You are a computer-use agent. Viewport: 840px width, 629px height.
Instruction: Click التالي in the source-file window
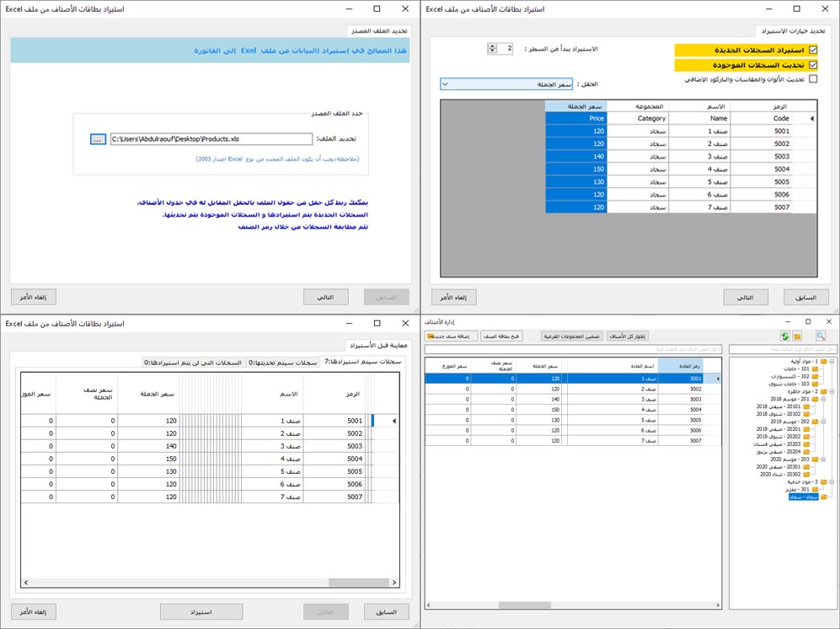tap(326, 297)
